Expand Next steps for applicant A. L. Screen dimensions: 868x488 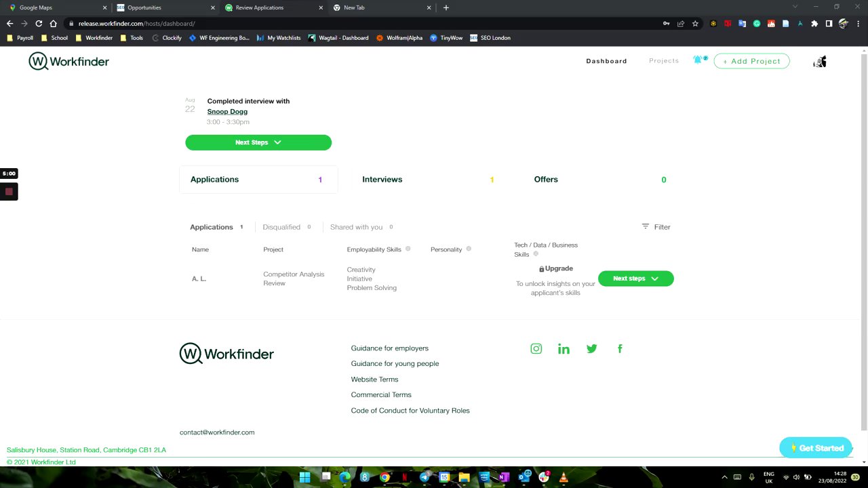pyautogui.click(x=635, y=279)
